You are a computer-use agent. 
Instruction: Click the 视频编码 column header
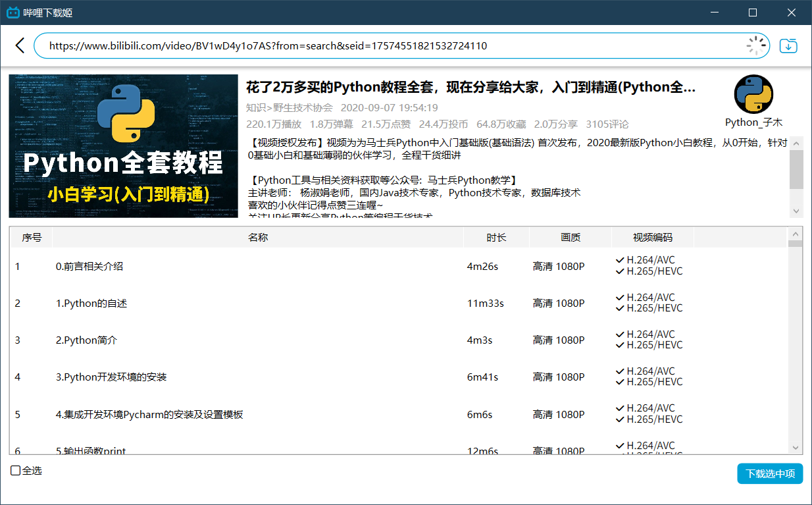point(653,238)
